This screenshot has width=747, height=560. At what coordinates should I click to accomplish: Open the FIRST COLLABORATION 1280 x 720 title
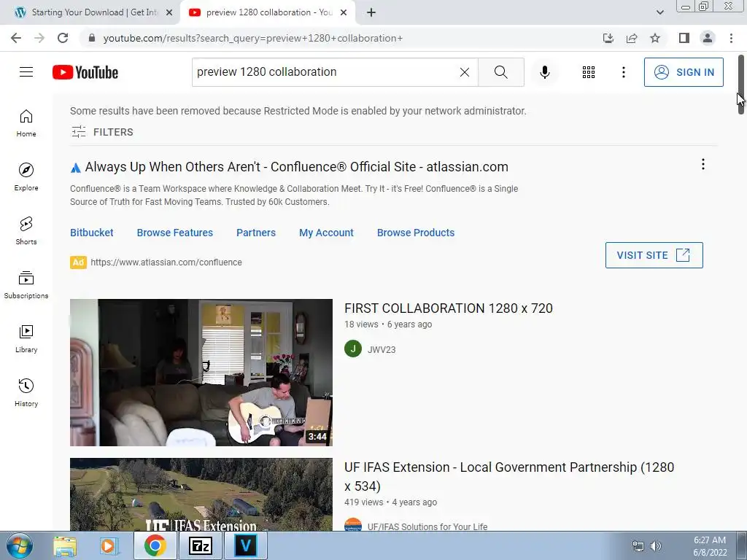[x=449, y=308]
